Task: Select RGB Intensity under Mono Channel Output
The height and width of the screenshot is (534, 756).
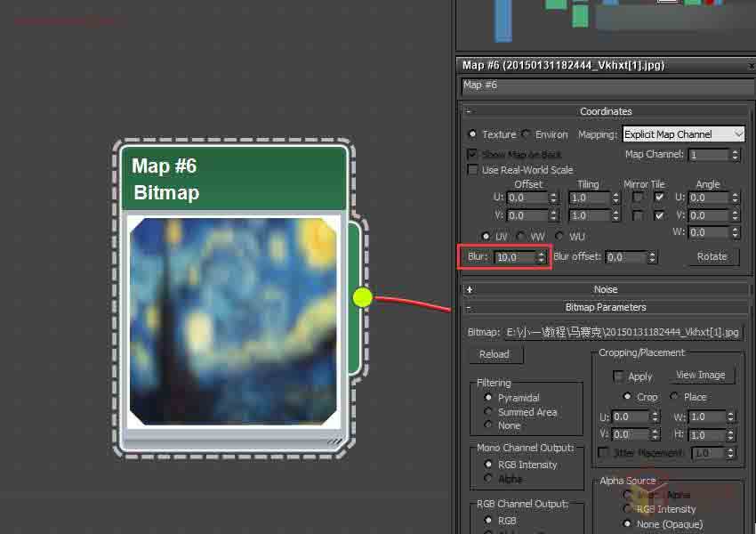Action: point(488,464)
